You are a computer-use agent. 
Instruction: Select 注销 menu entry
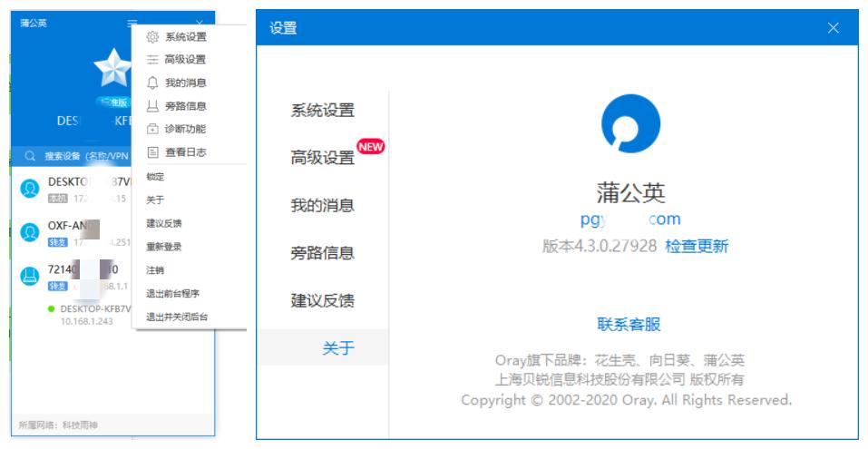155,270
